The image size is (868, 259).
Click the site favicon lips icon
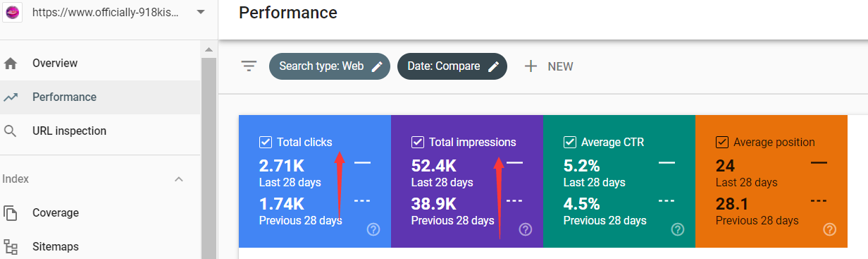point(12,13)
